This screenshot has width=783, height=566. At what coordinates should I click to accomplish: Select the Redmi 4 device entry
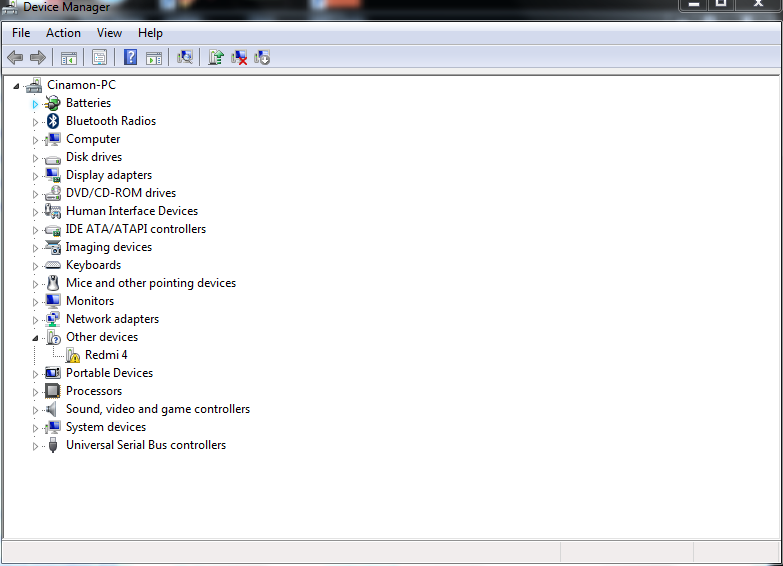click(x=106, y=355)
